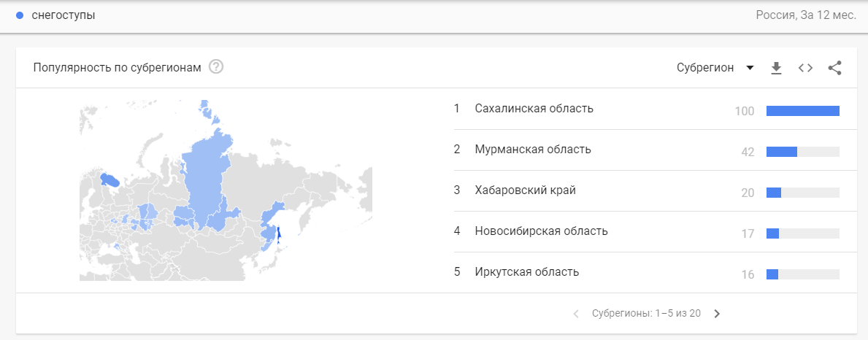Download subregion data as CSV
The image size is (868, 340).
point(776,68)
